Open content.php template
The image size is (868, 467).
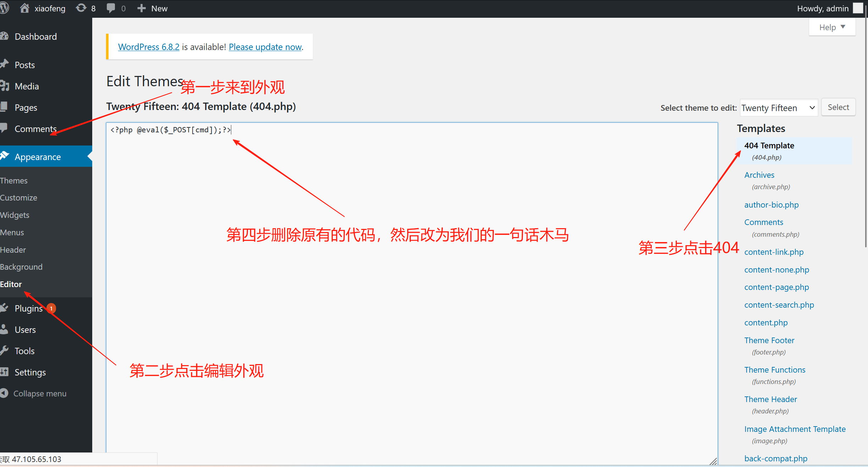coord(766,323)
